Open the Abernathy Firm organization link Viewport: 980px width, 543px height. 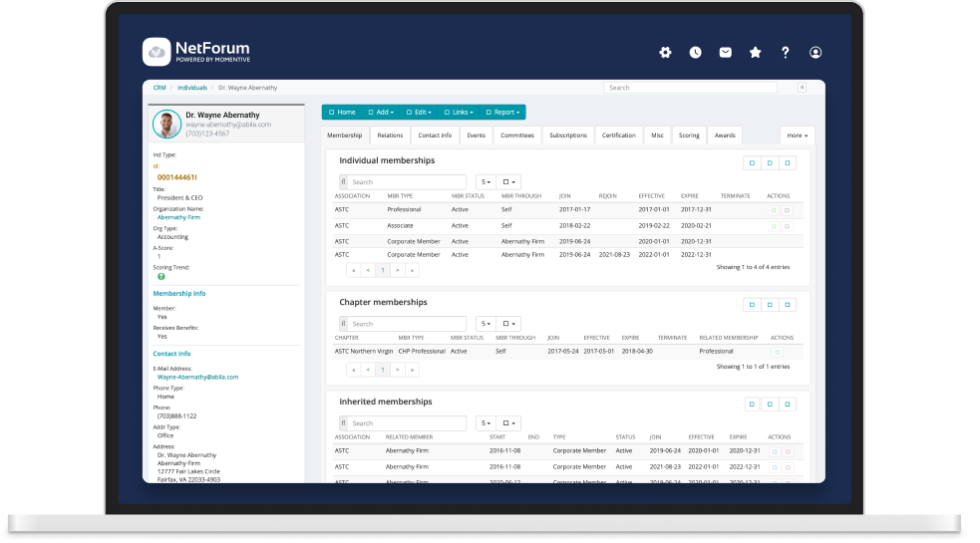click(x=178, y=217)
